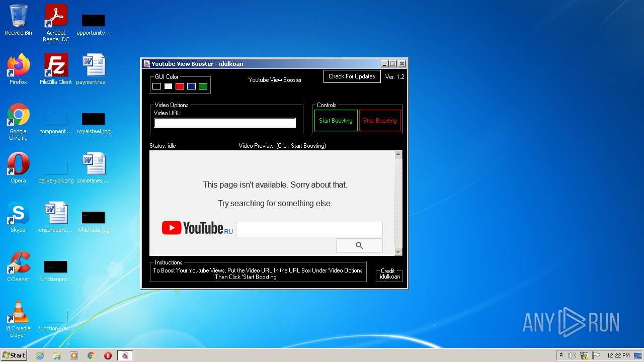Image resolution: width=644 pixels, height=362 pixels.
Task: Click the Status: idle text
Action: (163, 146)
